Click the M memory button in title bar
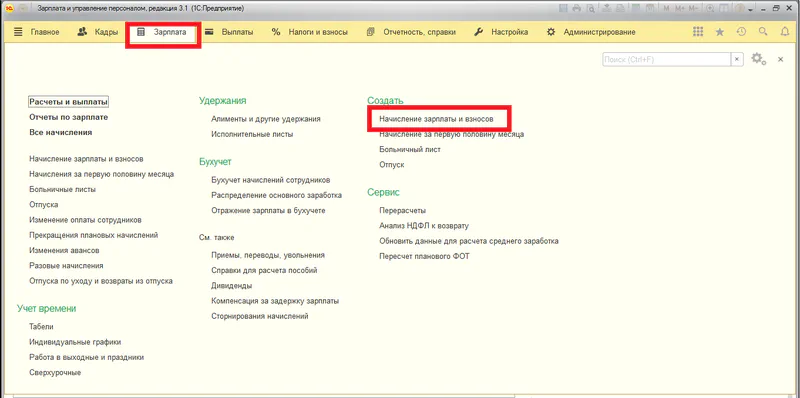Image resolution: width=800 pixels, height=398 pixels. pos(666,8)
